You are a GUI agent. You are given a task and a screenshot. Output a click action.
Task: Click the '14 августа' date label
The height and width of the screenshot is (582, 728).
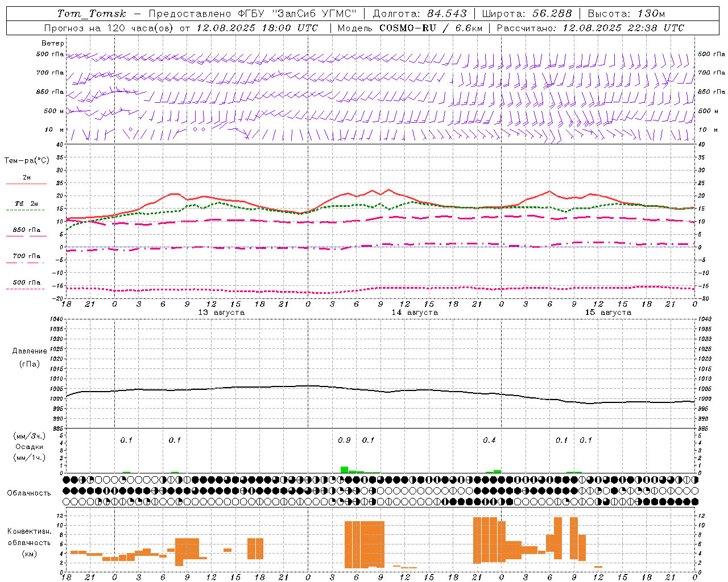click(x=415, y=313)
